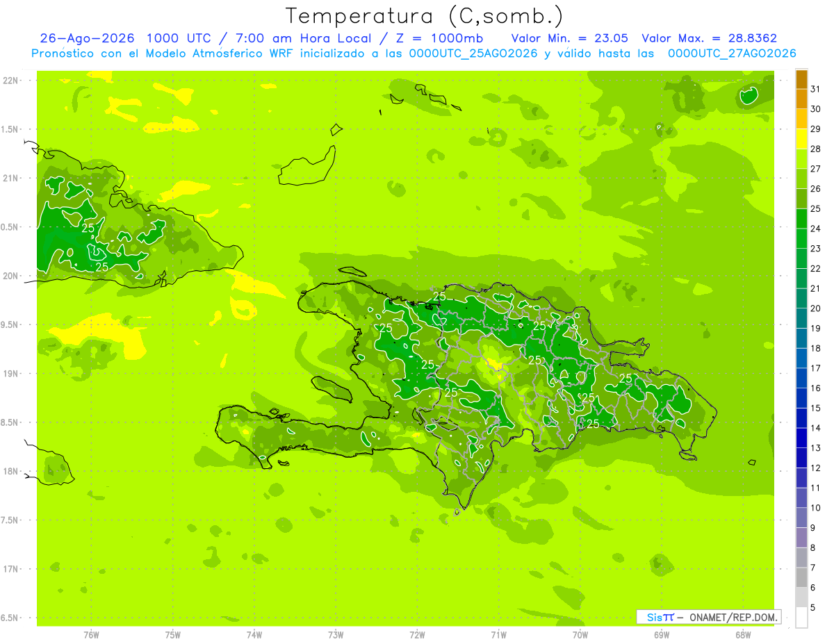This screenshot has height=644, width=834.
Task: Click the '73W' longitude label
Action: click(x=336, y=635)
